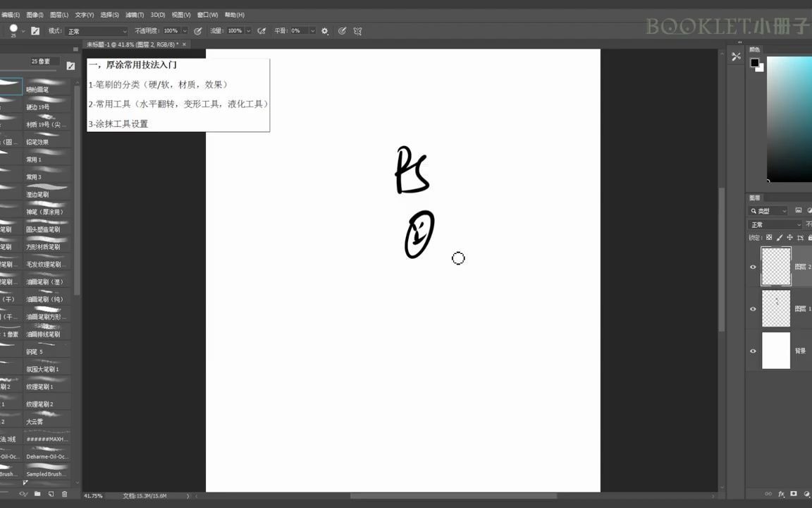Select the 硬边19号 brush preset
812x508 pixels.
coord(39,107)
